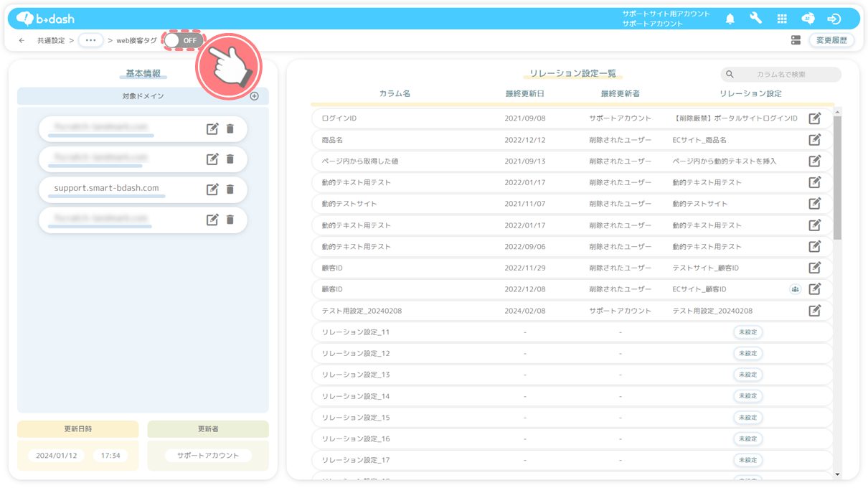Screen dimensions: 868x488
Task: Open the wrench settings menu
Action: pyautogui.click(x=755, y=19)
